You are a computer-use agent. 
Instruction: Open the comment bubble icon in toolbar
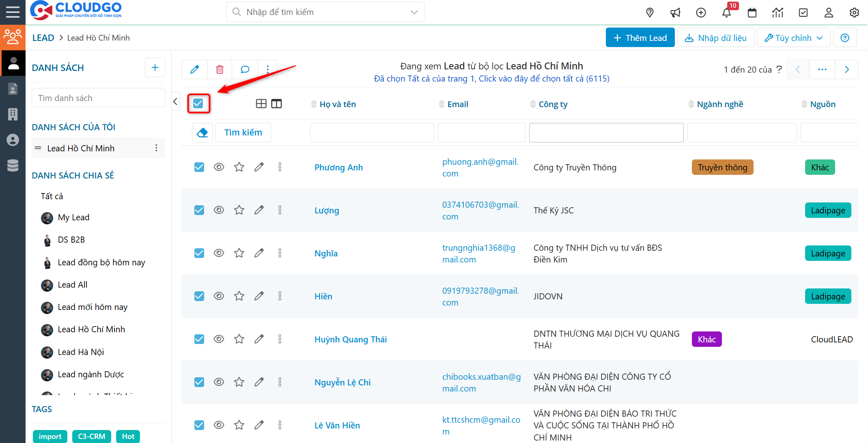point(245,69)
